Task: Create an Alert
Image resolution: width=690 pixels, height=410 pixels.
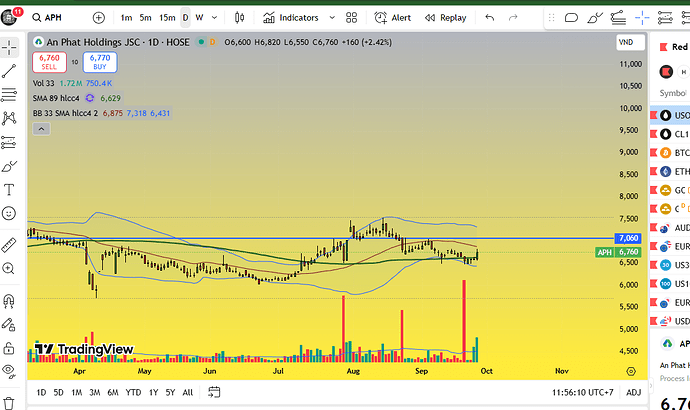Action: pos(393,18)
